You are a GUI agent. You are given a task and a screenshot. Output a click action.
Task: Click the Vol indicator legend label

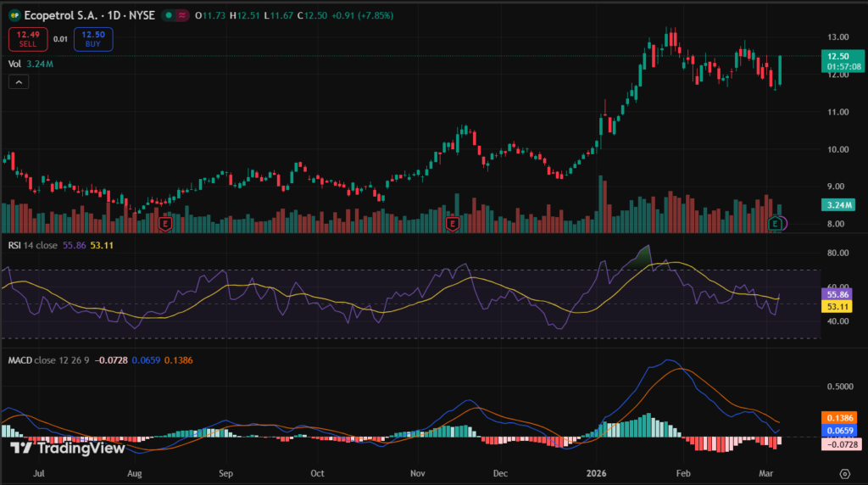[x=14, y=63]
